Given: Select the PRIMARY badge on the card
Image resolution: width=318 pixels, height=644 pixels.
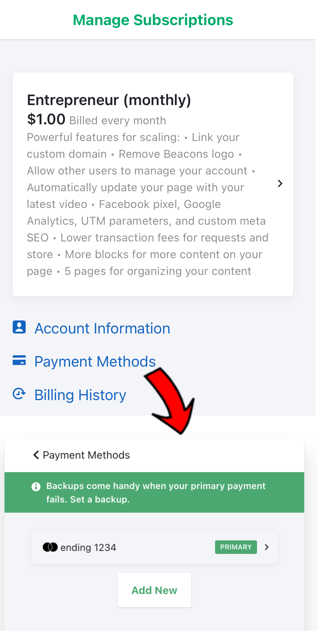Looking at the screenshot, I should pos(236,547).
